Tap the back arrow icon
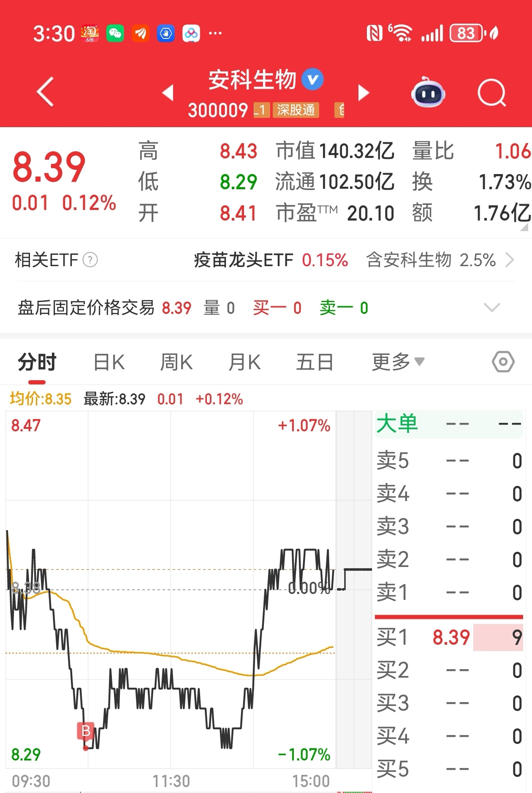Screen dimensions: 532x793 tap(45, 92)
